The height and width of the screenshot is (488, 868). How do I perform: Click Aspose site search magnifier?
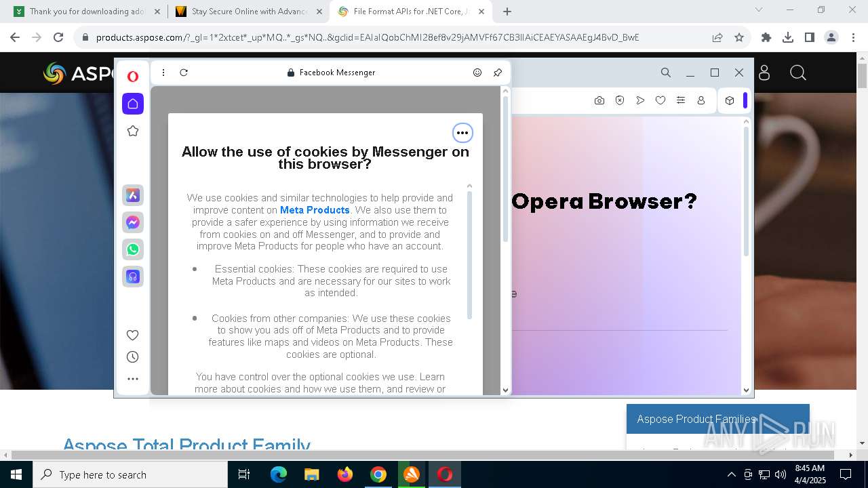click(798, 73)
